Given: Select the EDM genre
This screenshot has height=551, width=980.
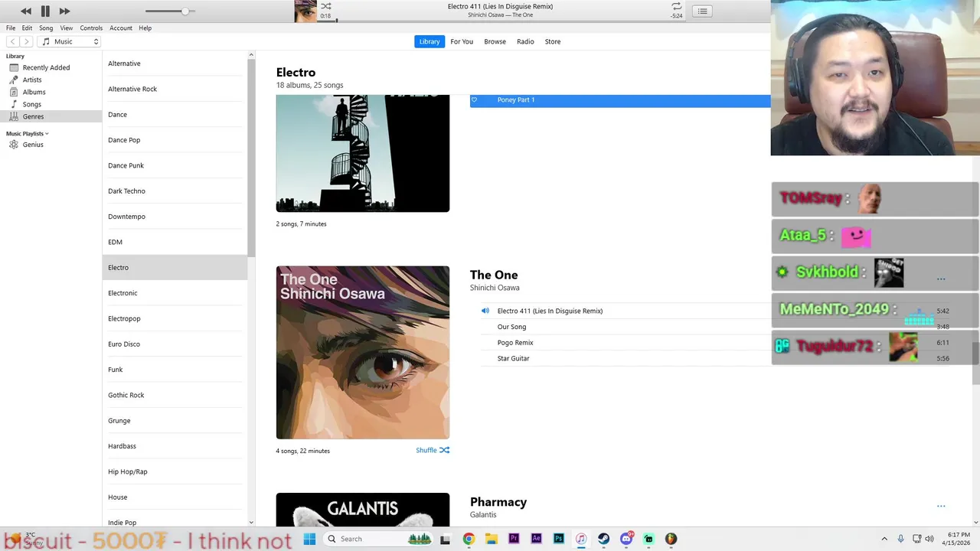Looking at the screenshot, I should pos(175,242).
